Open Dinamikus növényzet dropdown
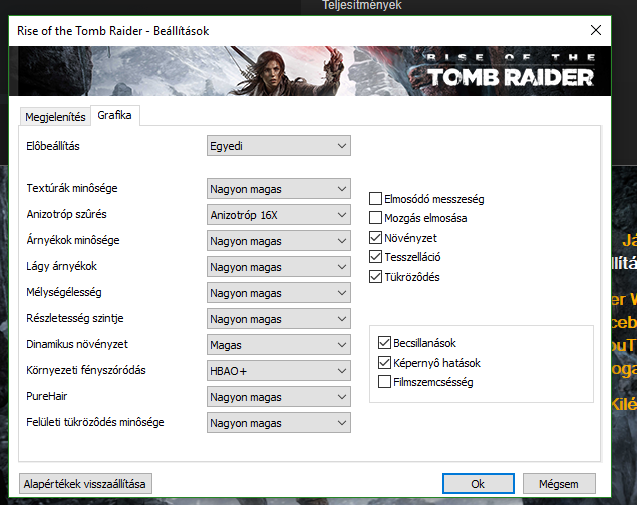This screenshot has height=505, width=637. tap(279, 345)
